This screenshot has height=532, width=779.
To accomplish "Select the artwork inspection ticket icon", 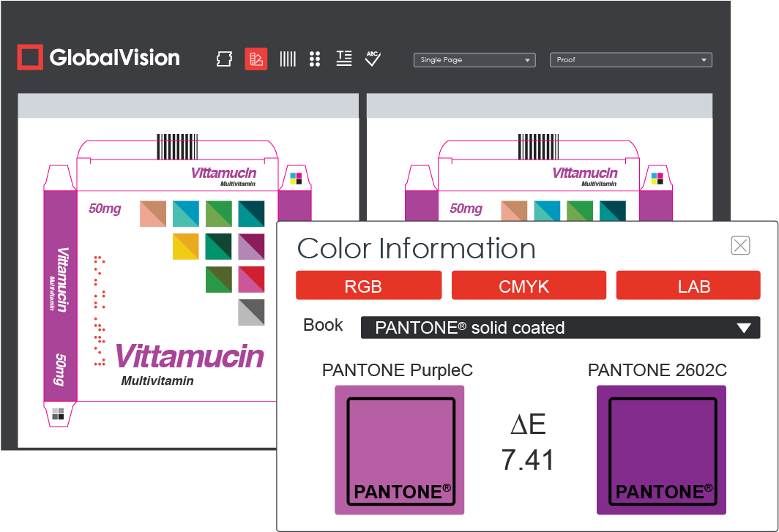I will [224, 59].
